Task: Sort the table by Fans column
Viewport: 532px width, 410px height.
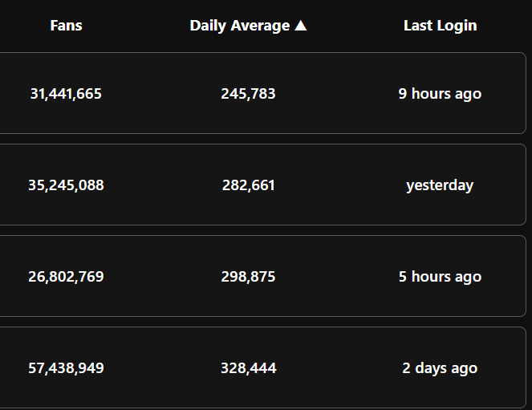Action: coord(66,26)
